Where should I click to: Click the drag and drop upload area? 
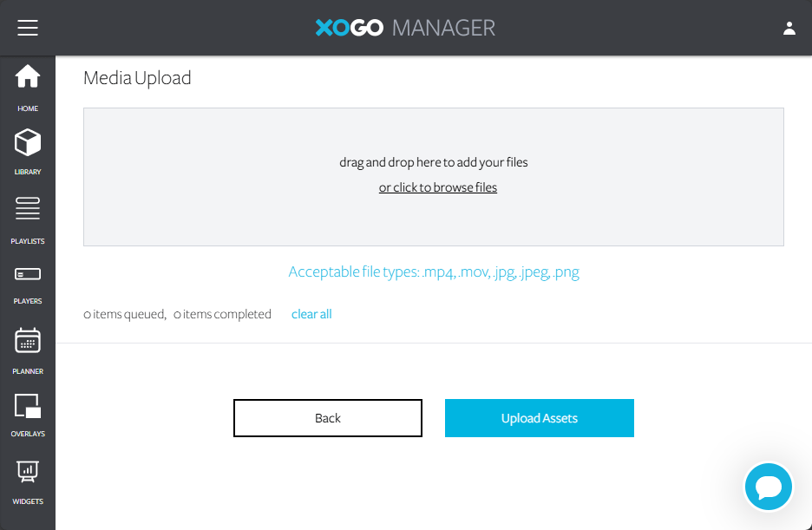coord(434,217)
